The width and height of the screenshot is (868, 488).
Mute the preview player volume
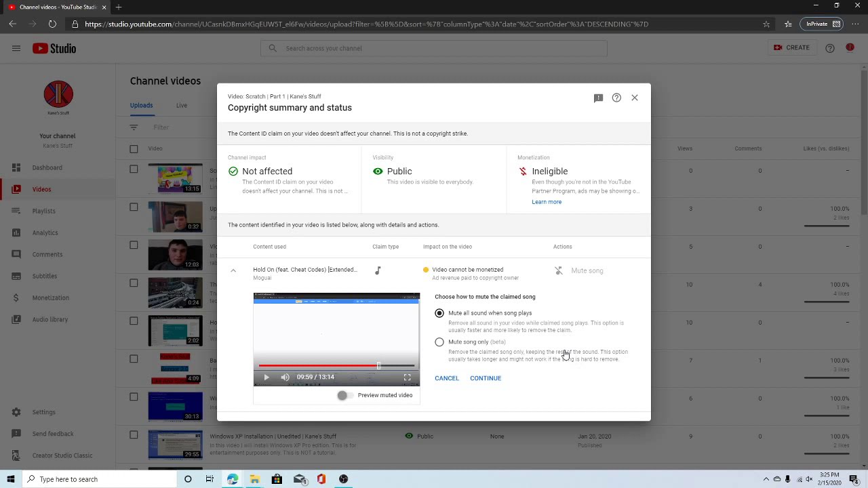285,377
